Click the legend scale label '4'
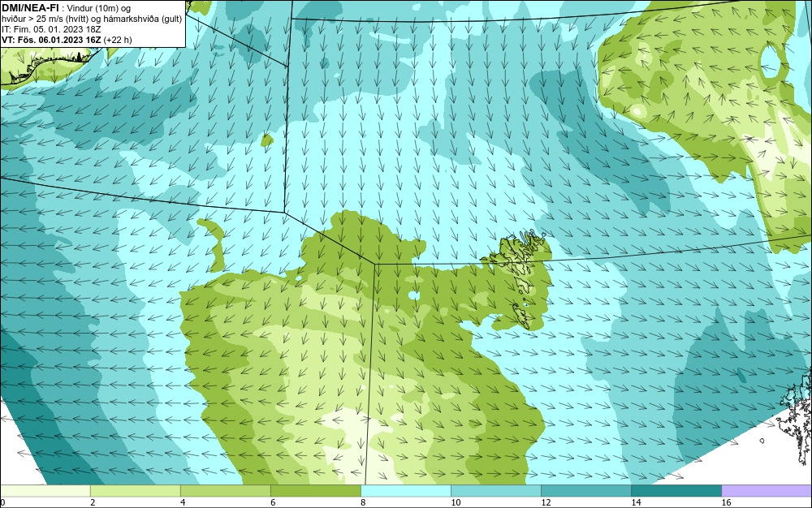The height and width of the screenshot is (508, 812). pos(184,502)
